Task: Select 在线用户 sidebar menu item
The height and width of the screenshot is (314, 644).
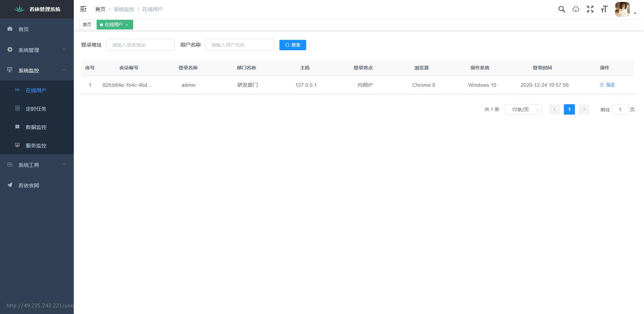Action: (37, 90)
